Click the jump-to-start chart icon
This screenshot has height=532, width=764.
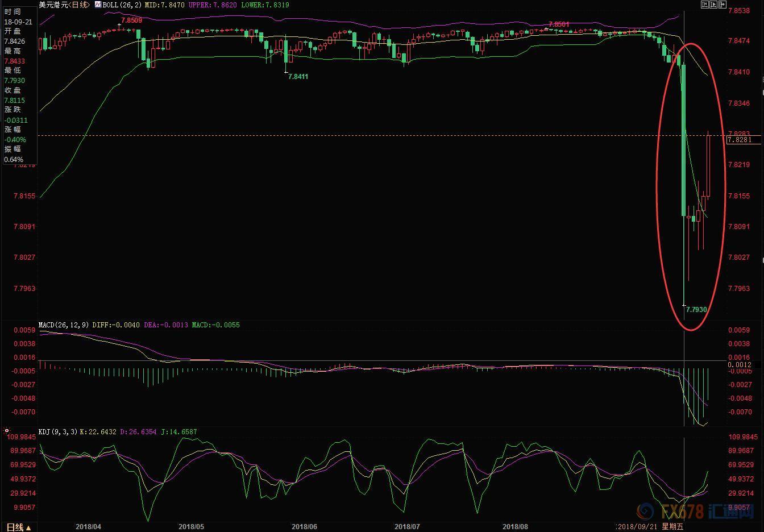tap(705, 5)
